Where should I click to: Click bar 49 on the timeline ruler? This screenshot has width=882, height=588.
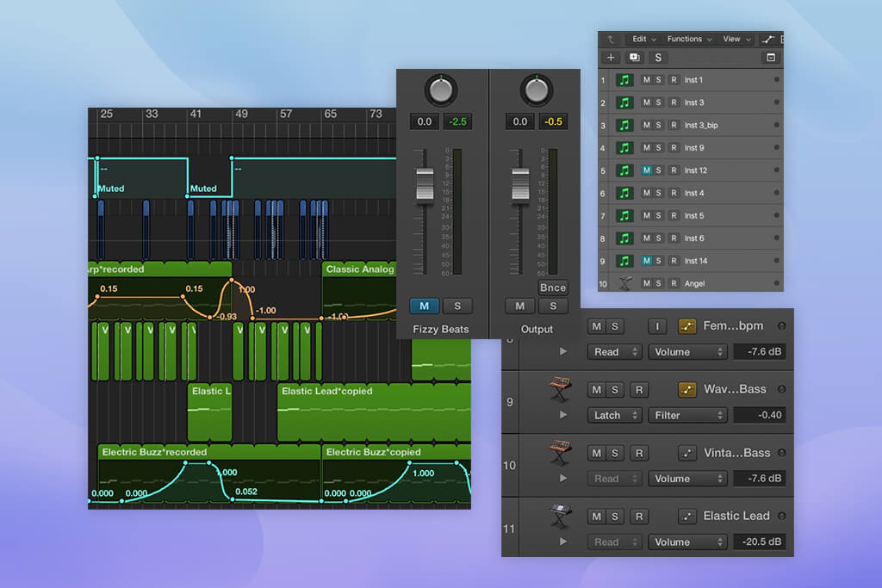241,115
